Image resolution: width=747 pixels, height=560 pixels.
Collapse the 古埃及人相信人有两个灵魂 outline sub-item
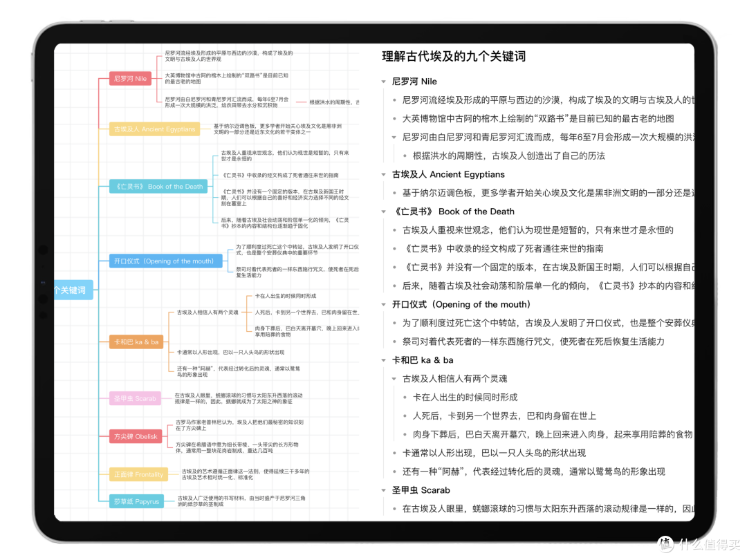394,379
